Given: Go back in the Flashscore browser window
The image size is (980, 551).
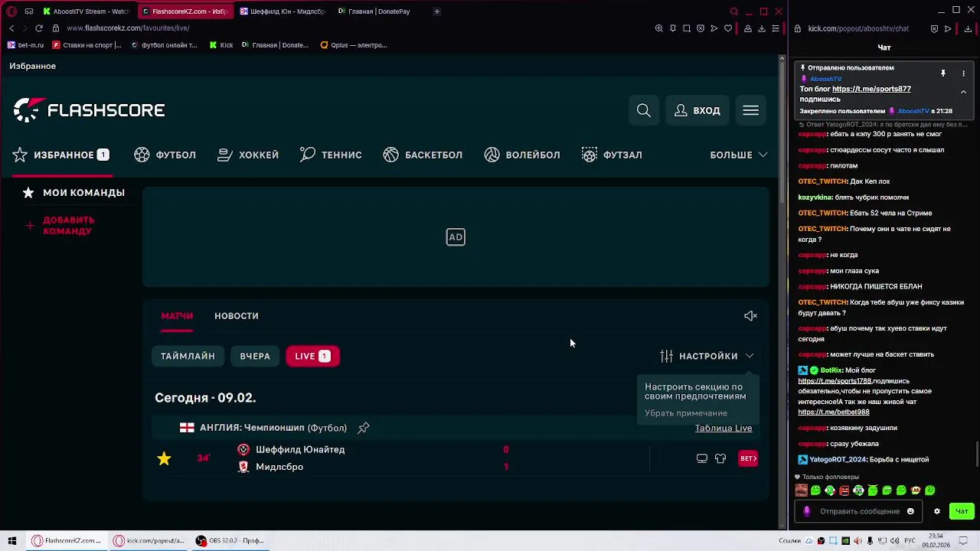Looking at the screenshot, I should click(x=11, y=28).
